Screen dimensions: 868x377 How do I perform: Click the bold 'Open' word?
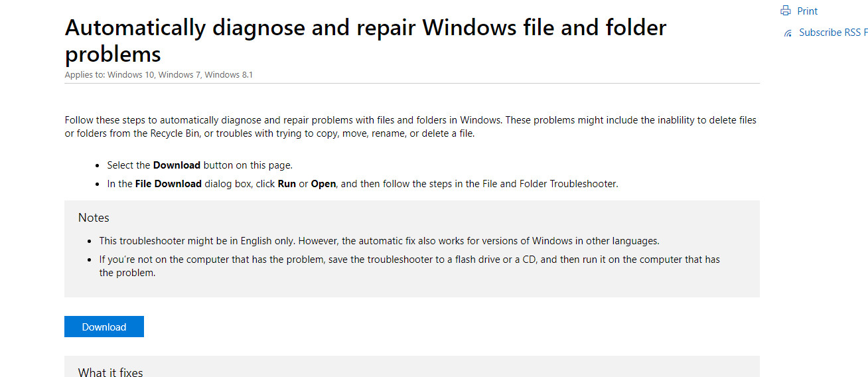[x=323, y=184]
